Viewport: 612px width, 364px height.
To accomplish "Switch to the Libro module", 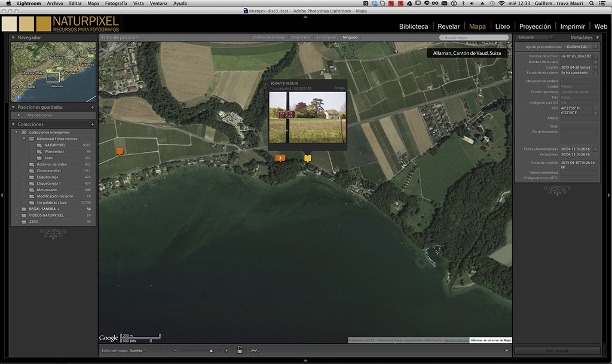I will [502, 26].
